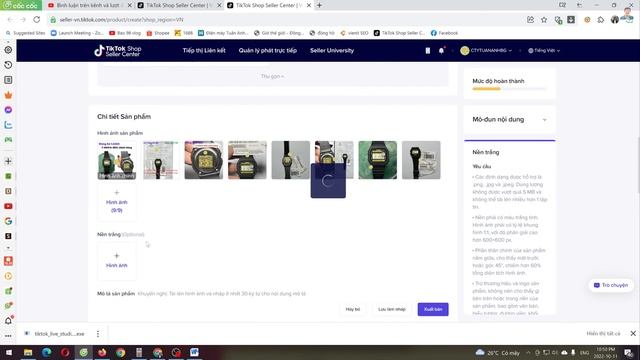640x360 pixels.
Task: Click the page vertical scrollbar
Action: click(638, 165)
